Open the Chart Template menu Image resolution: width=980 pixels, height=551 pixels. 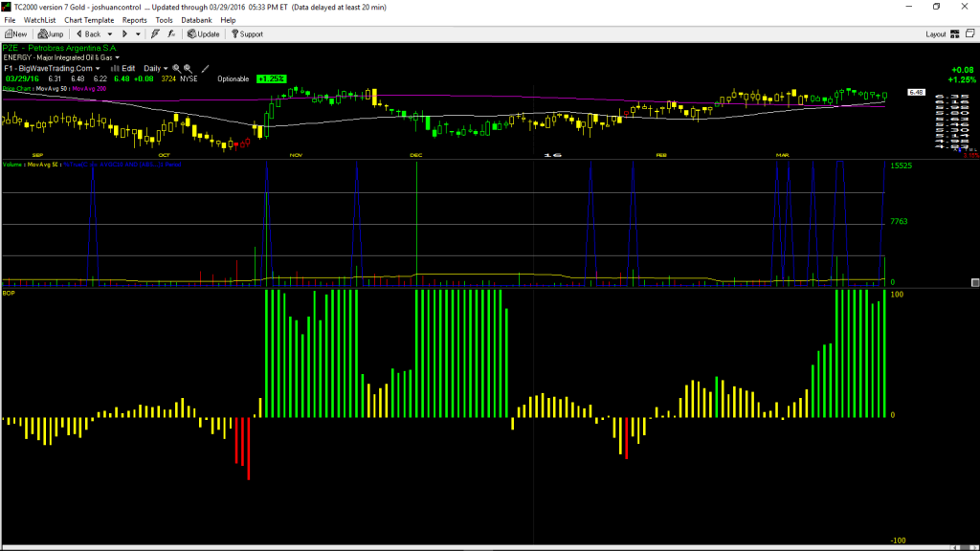pos(89,20)
